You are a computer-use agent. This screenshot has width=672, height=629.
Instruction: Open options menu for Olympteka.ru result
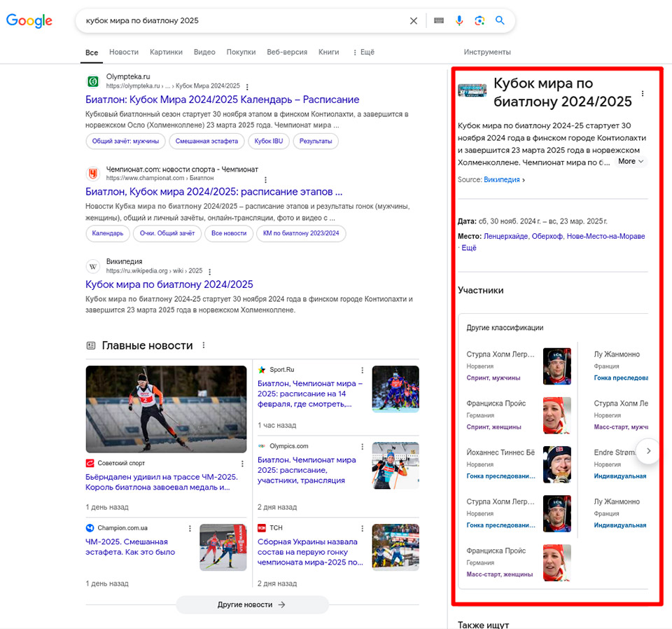pyautogui.click(x=247, y=87)
